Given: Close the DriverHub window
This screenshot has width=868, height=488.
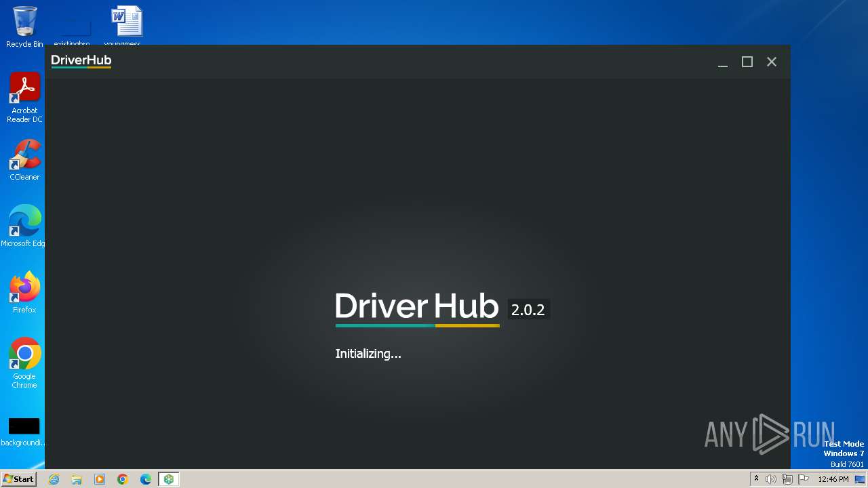Looking at the screenshot, I should 772,62.
